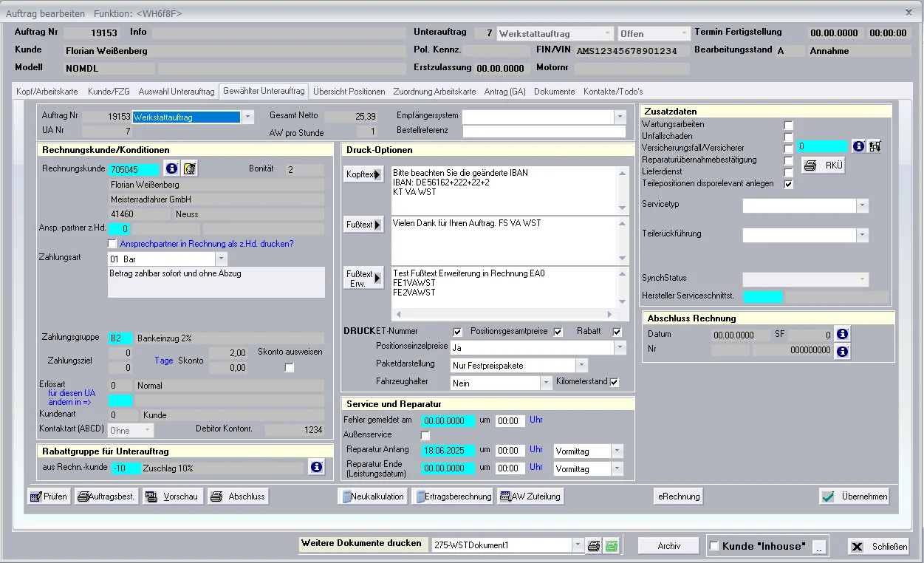Click the Neukalkulation button

pyautogui.click(x=373, y=497)
